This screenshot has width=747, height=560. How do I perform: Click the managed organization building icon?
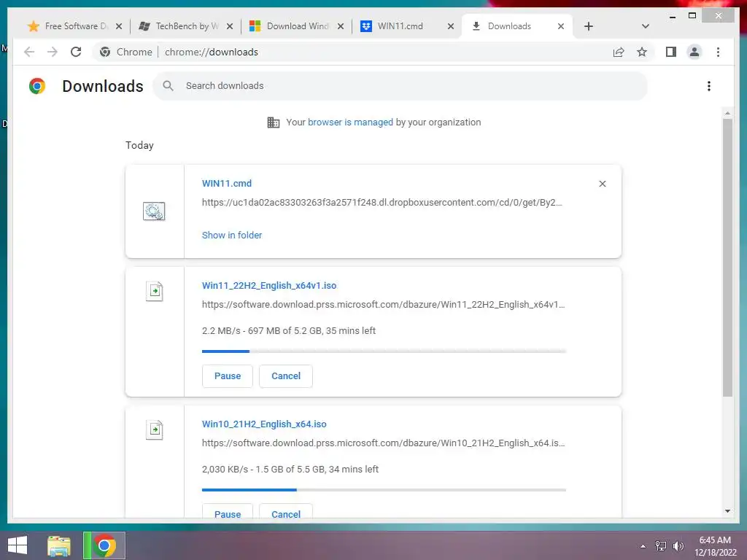click(x=274, y=122)
